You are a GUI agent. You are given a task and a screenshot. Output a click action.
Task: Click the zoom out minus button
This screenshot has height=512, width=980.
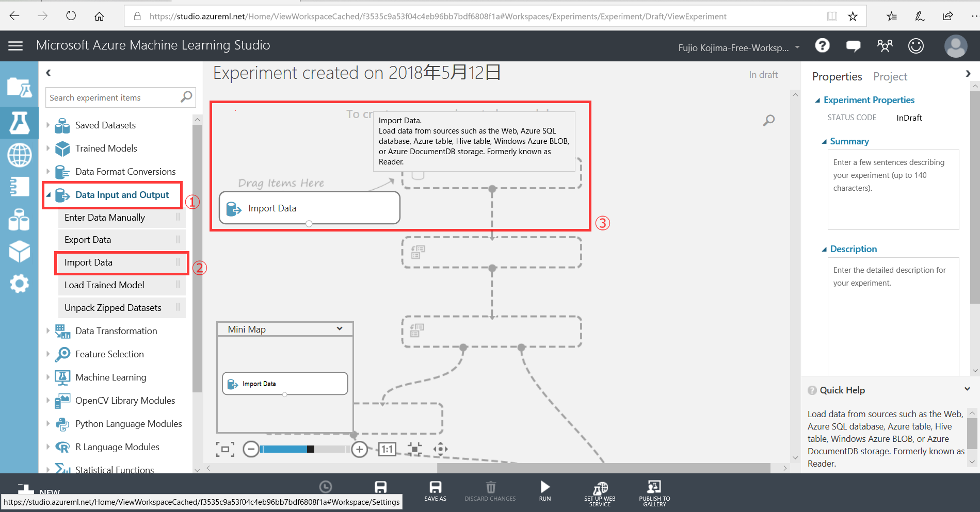point(251,449)
